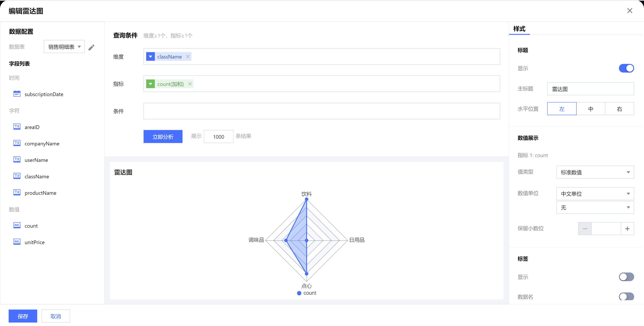644x326 pixels.
Task: Enable the label display switch
Action: (x=626, y=277)
